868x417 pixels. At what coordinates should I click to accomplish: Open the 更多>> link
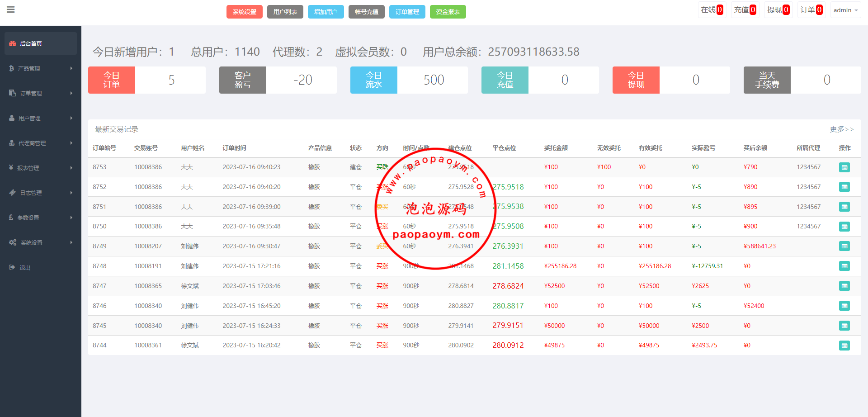pyautogui.click(x=841, y=129)
